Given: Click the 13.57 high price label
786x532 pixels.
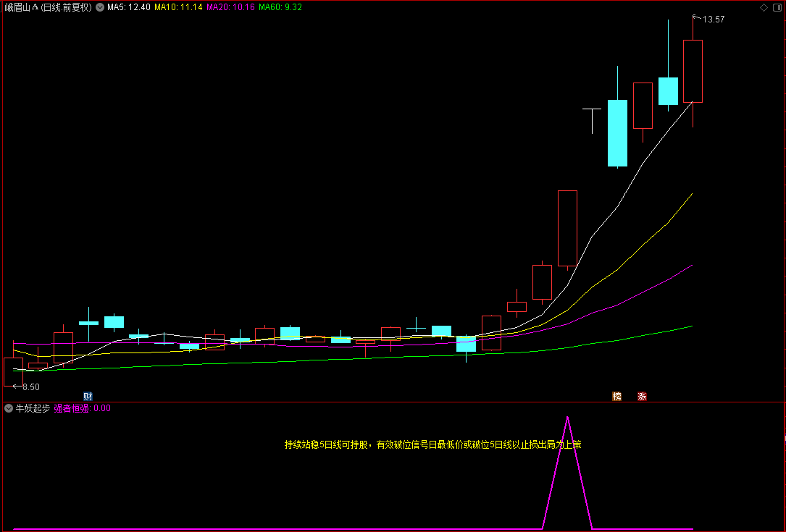Looking at the screenshot, I should (x=714, y=20).
